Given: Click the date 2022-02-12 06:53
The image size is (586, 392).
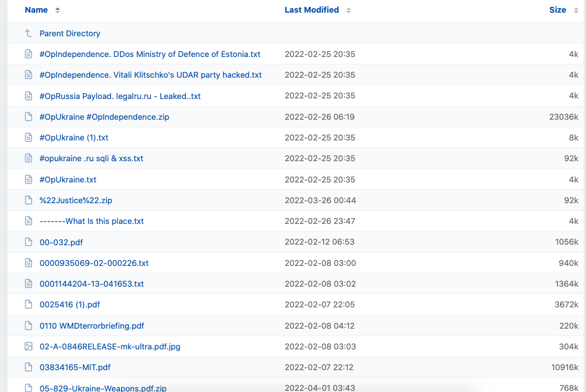Looking at the screenshot, I should pyautogui.click(x=320, y=242).
